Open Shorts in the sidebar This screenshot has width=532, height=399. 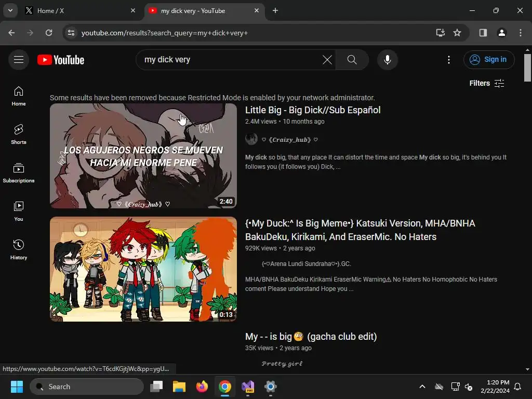(19, 135)
